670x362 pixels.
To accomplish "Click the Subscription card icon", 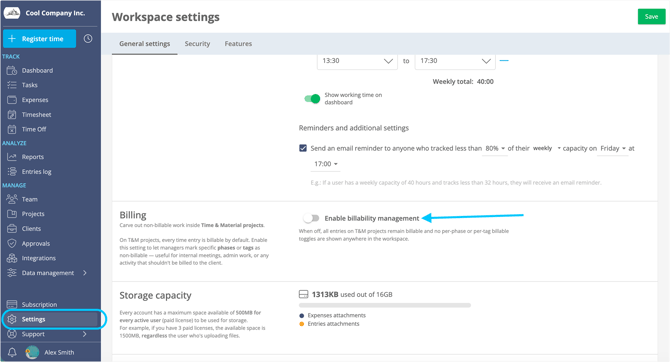I will (x=12, y=304).
